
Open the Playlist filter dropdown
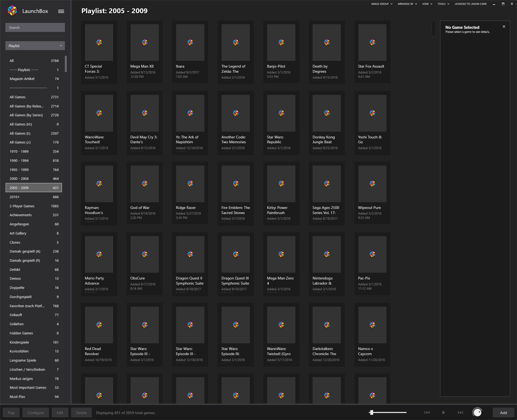35,46
